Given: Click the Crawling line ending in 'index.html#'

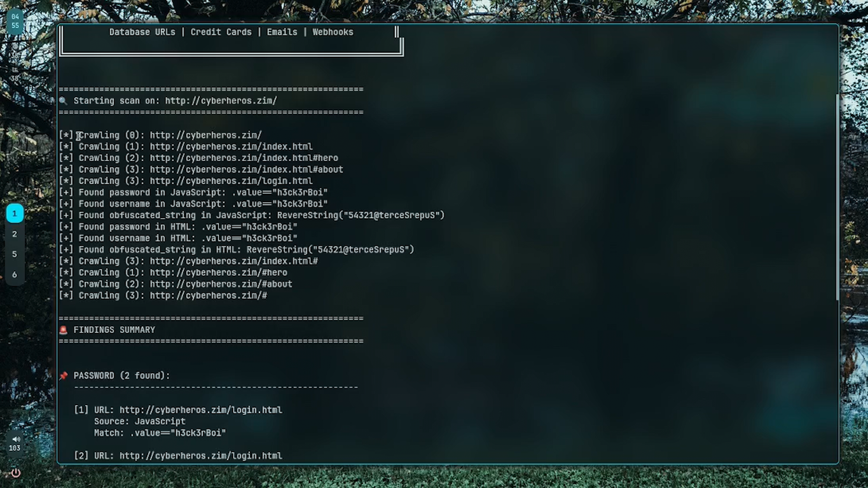Looking at the screenshot, I should pos(188,261).
